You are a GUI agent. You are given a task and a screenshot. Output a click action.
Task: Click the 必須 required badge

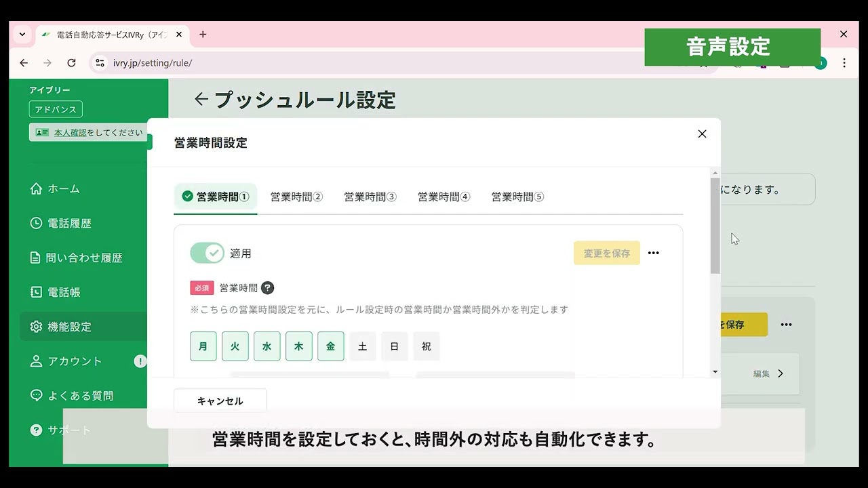[x=202, y=288]
